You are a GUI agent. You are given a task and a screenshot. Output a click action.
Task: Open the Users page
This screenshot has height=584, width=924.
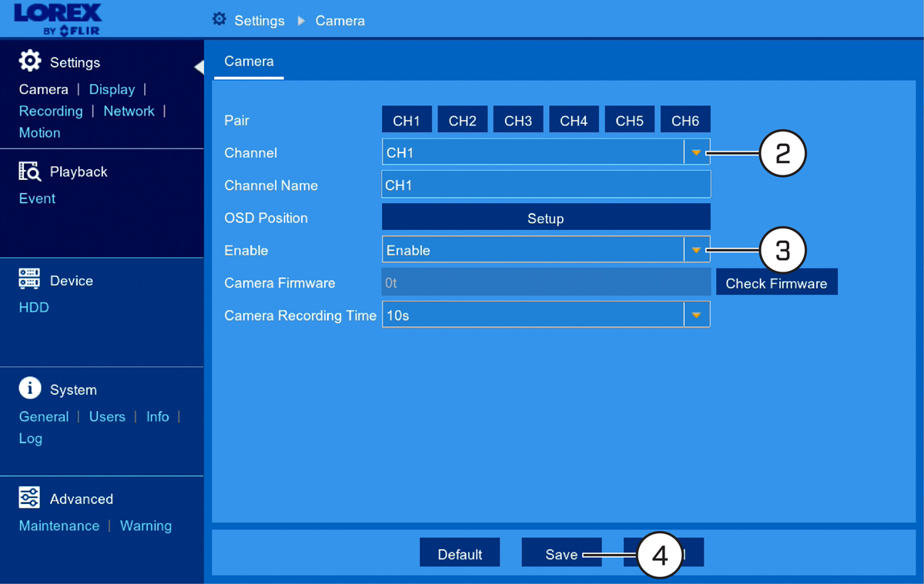point(107,416)
